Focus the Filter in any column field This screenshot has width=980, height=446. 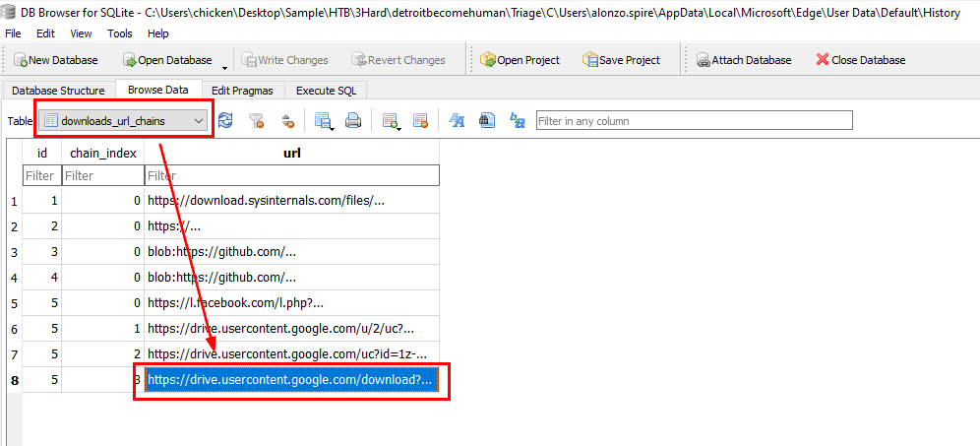(x=695, y=121)
